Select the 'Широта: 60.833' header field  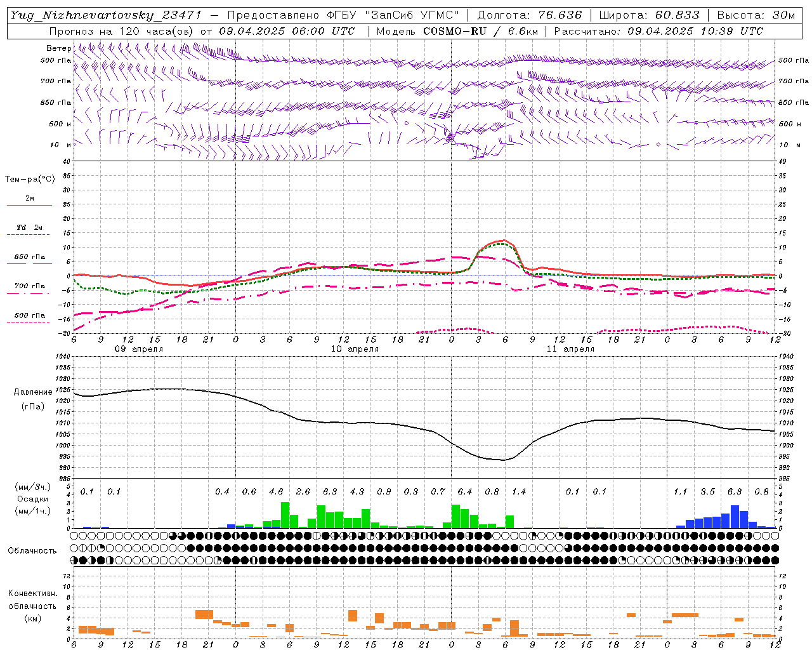pyautogui.click(x=650, y=15)
